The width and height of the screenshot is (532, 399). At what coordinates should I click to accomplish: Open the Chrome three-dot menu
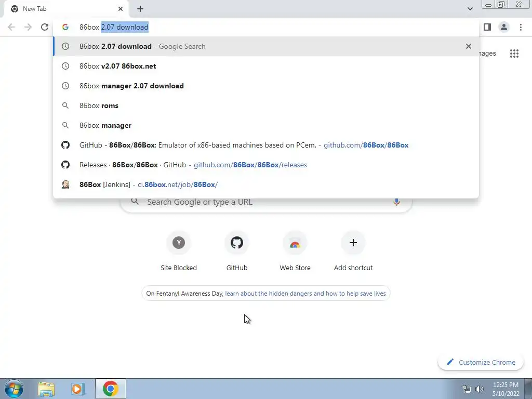tap(521, 27)
